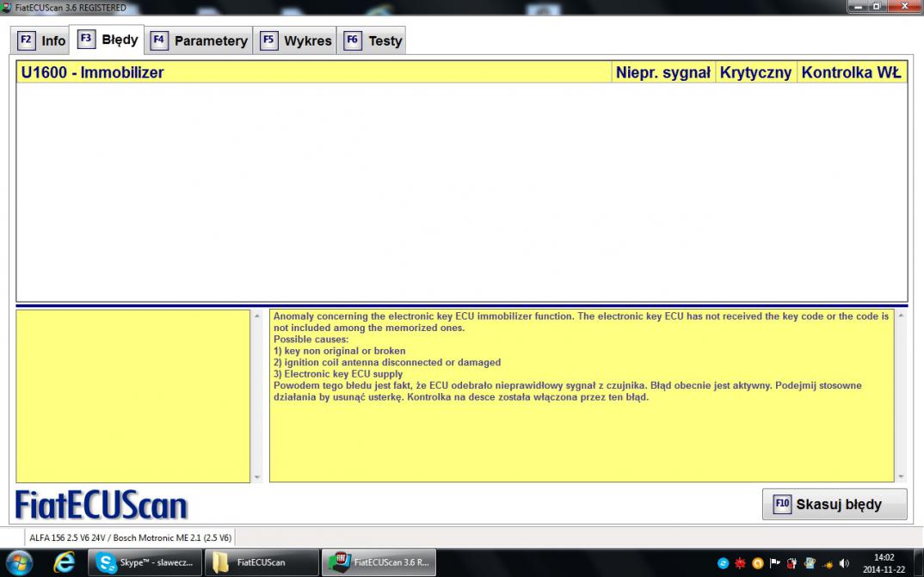Select the Błędy tab
Image resolution: width=924 pixels, height=577 pixels.
[107, 40]
